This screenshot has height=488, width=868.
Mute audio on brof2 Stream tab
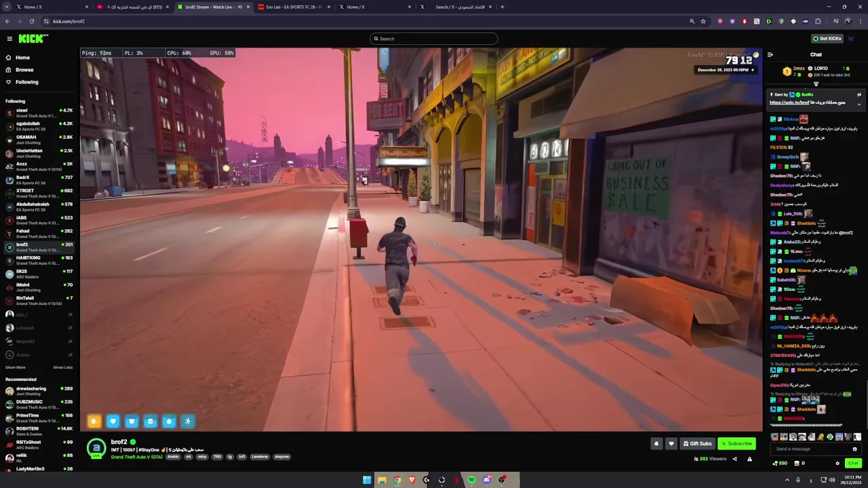pyautogui.click(x=239, y=7)
